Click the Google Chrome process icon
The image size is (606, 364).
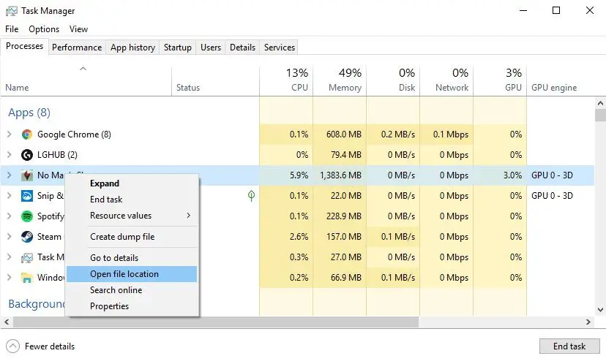[27, 134]
